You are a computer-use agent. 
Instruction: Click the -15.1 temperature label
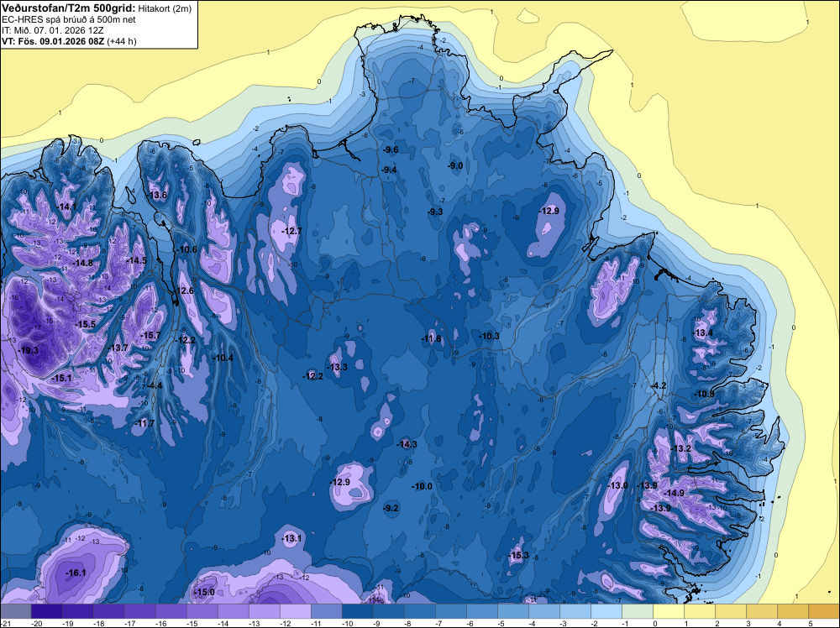[61, 378]
